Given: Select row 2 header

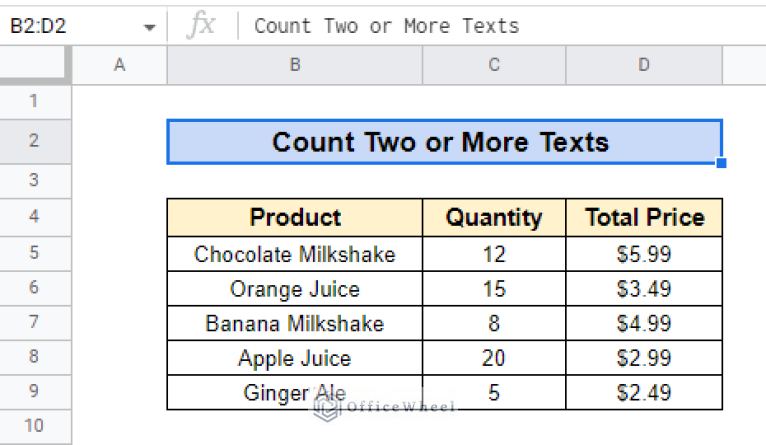Looking at the screenshot, I should coord(34,141).
